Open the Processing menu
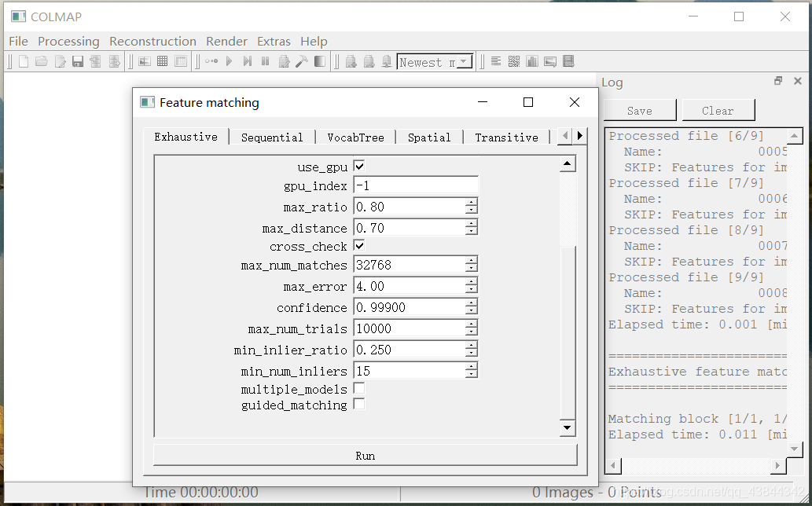The image size is (812, 506). [69, 42]
